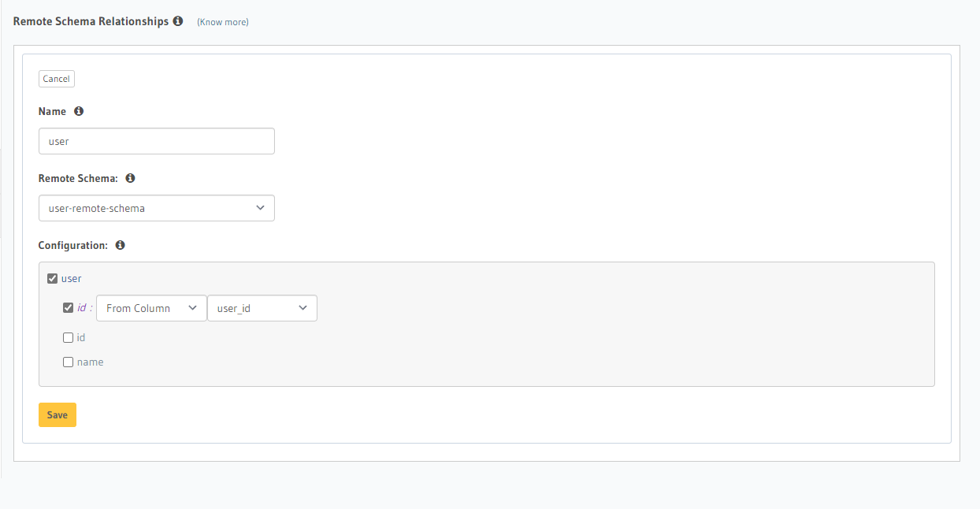This screenshot has width=980, height=509.
Task: Toggle the top-level user checkbox
Action: click(53, 278)
